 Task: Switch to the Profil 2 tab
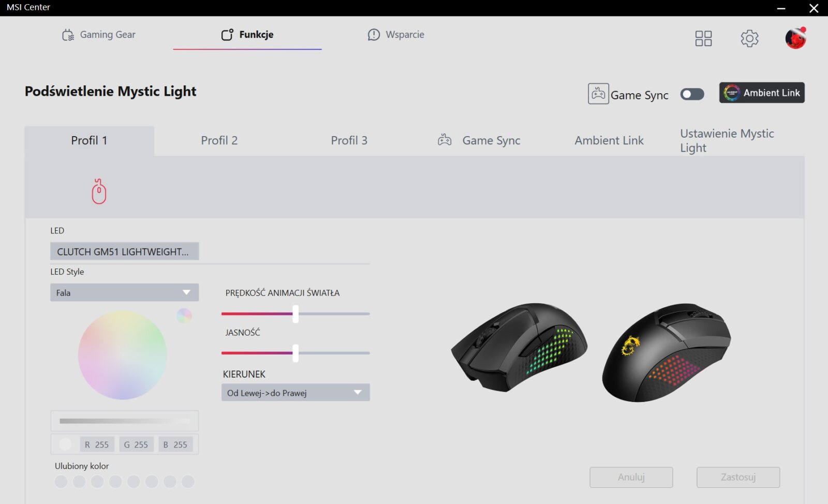(219, 140)
